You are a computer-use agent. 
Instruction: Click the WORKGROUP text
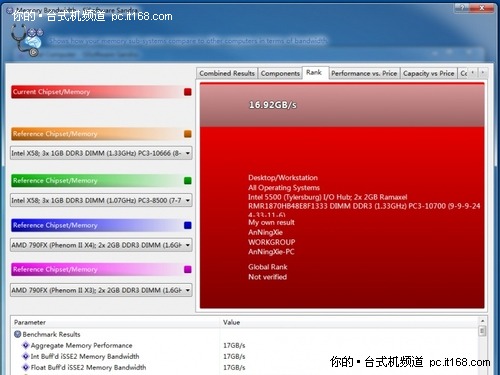pos(272,242)
